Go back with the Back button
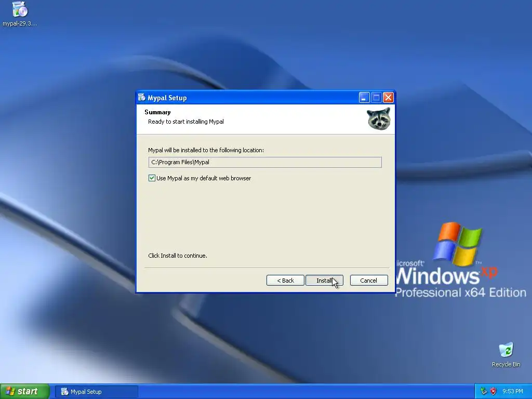532x399 pixels. [x=285, y=281]
